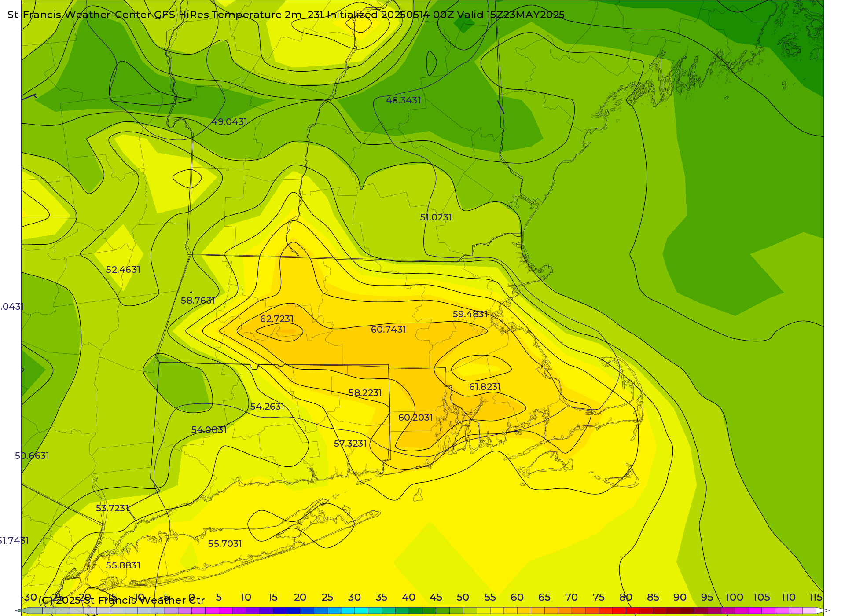Click the 59.4831 temperature label
The height and width of the screenshot is (616, 845).
pyautogui.click(x=470, y=314)
